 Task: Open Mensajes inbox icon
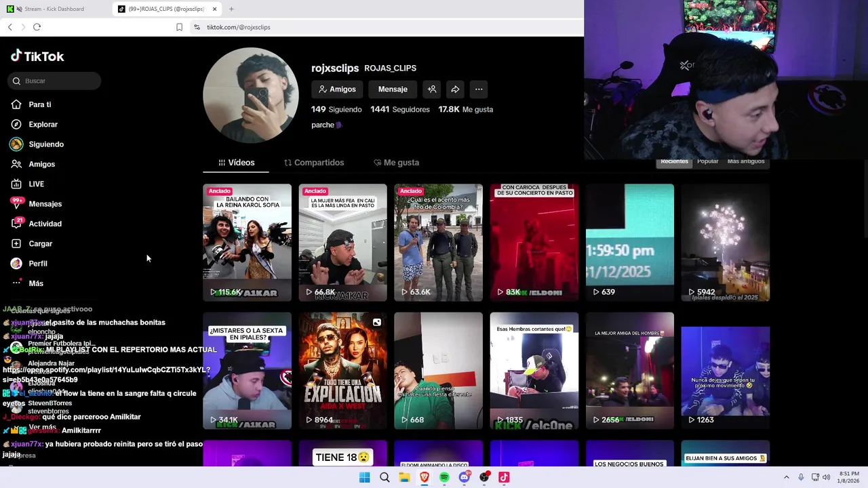coord(16,203)
